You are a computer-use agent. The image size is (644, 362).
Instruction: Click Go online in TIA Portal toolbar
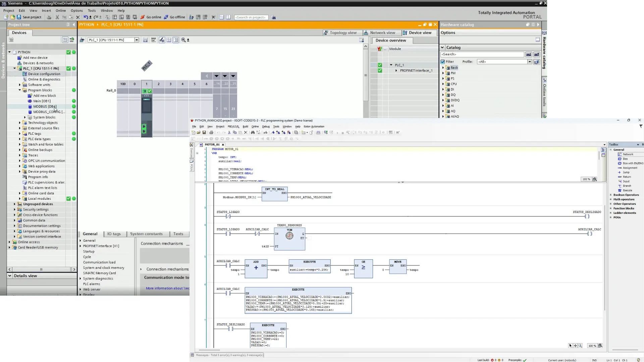(151, 17)
